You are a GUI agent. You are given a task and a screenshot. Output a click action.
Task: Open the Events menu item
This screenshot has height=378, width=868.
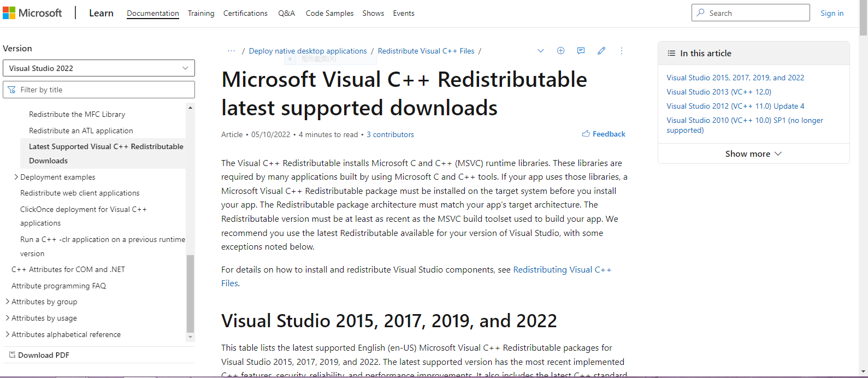point(404,13)
